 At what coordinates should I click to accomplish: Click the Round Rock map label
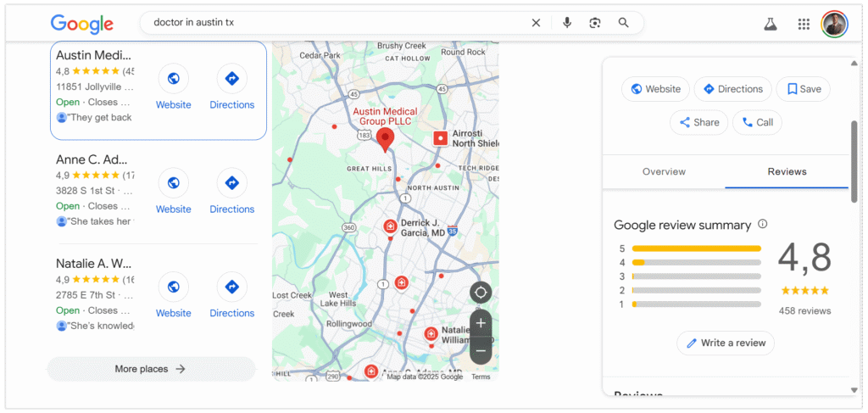coord(462,52)
